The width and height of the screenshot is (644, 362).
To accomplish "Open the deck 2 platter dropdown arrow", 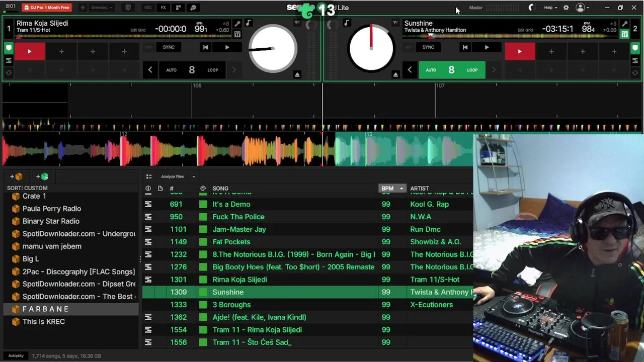I will click(395, 23).
